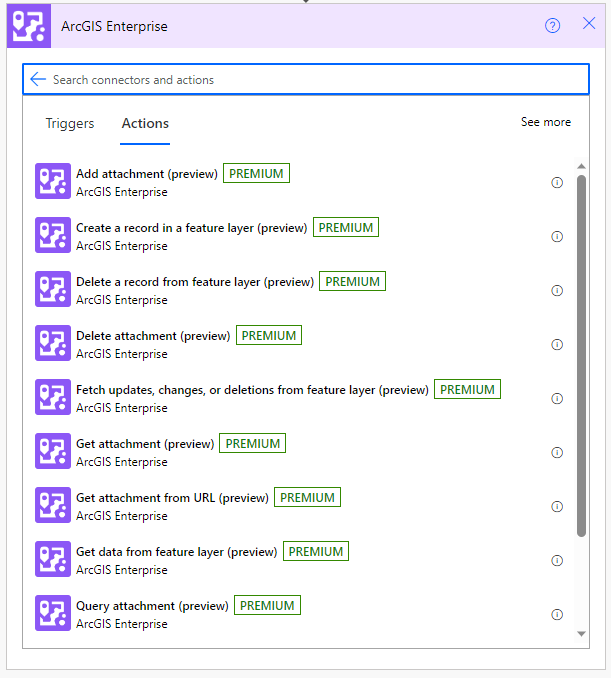Select Add attachment (preview) action

pyautogui.click(x=147, y=174)
